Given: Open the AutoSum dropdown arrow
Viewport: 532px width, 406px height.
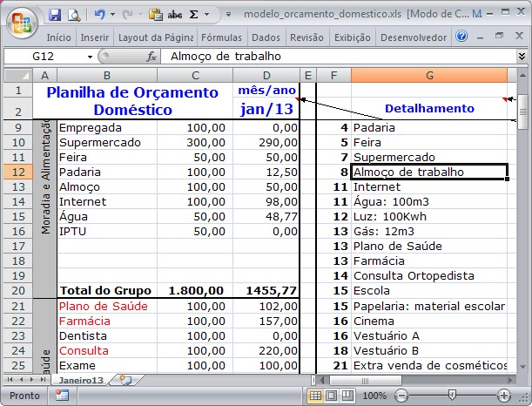Looking at the screenshot, I should (206, 15).
